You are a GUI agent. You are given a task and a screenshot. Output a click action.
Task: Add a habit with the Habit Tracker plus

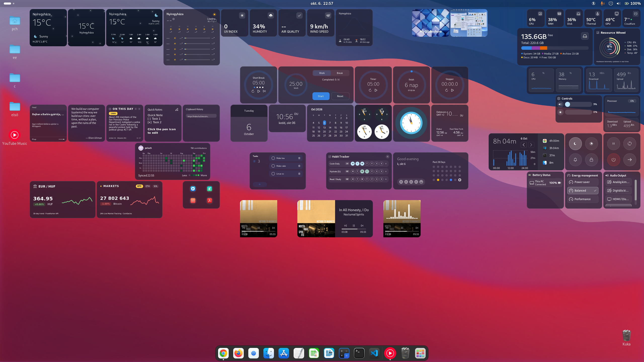[x=387, y=157]
